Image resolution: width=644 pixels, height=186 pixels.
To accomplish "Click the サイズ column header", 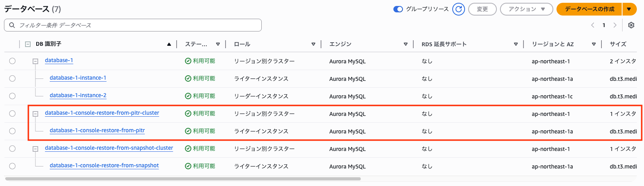I will 618,44.
